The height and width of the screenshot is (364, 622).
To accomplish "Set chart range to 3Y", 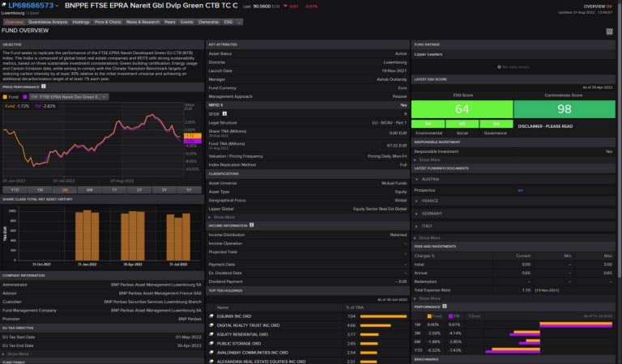I will [164, 190].
